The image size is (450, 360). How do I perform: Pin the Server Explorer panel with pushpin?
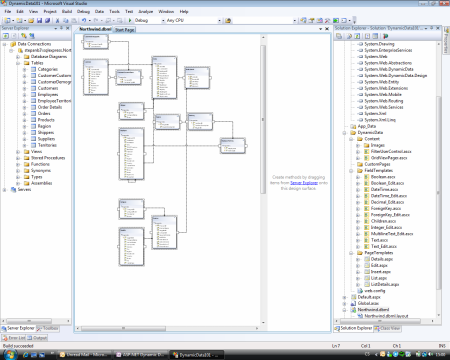(x=61, y=28)
